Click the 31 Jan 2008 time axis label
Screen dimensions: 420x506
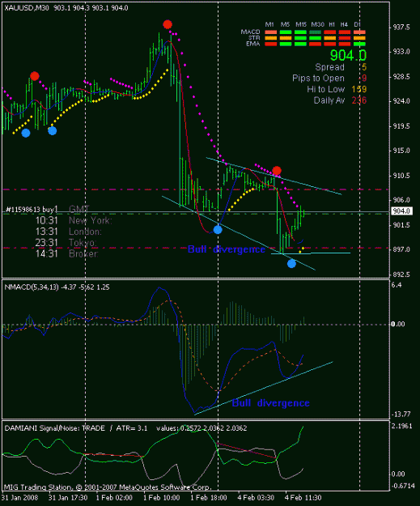tap(19, 498)
